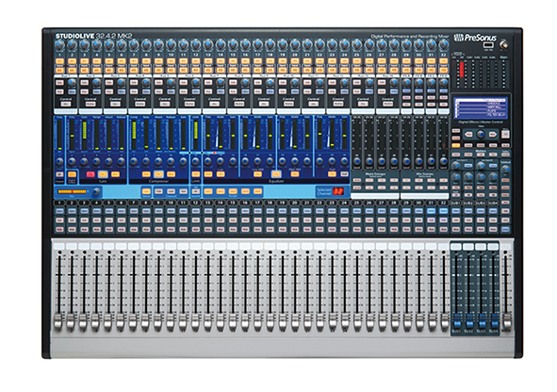Toggle the top orange button on channel 2
The height and width of the screenshot is (392, 557).
tap(72, 61)
